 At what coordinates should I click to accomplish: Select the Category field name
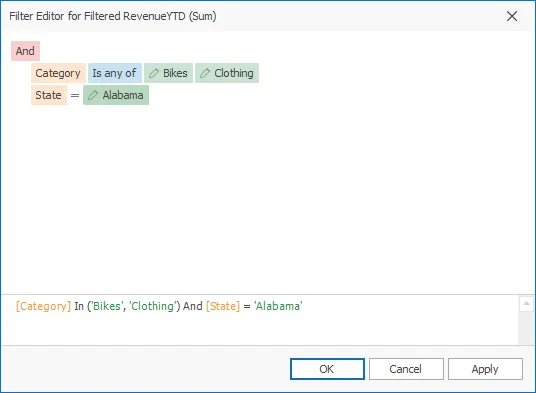pyautogui.click(x=58, y=73)
